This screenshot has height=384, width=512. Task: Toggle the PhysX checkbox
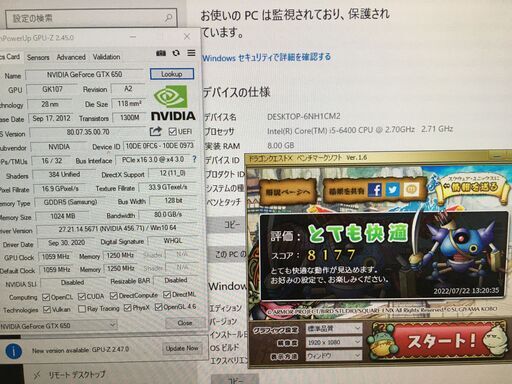pos(127,308)
